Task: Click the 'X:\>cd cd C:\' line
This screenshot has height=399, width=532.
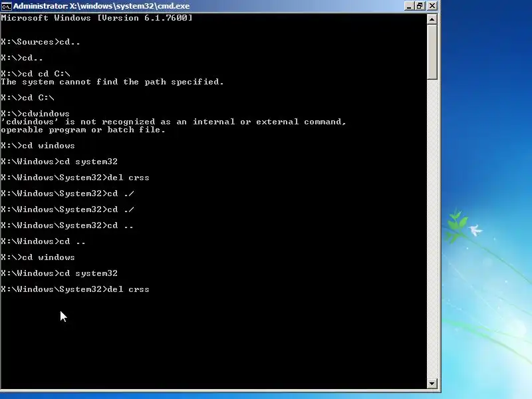Action: pyautogui.click(x=35, y=74)
